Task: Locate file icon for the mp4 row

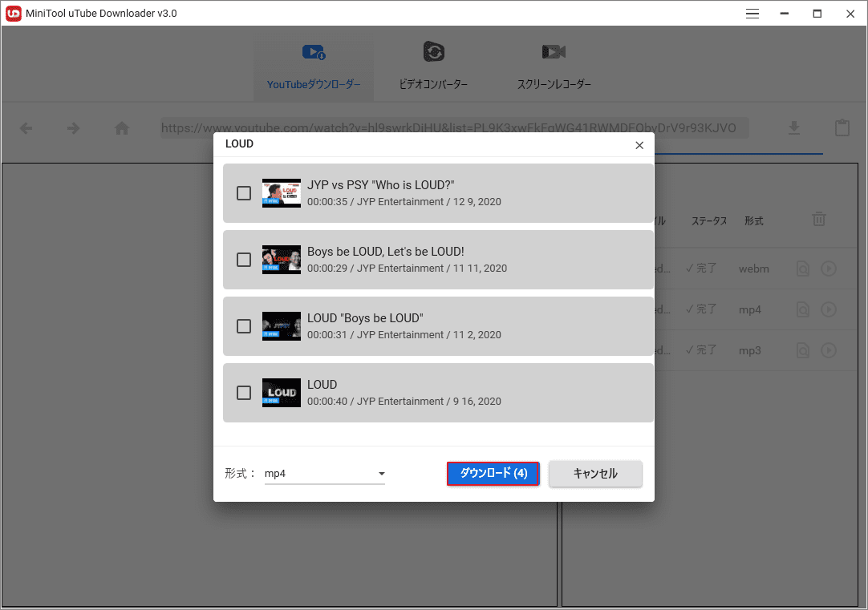Action: [x=803, y=309]
